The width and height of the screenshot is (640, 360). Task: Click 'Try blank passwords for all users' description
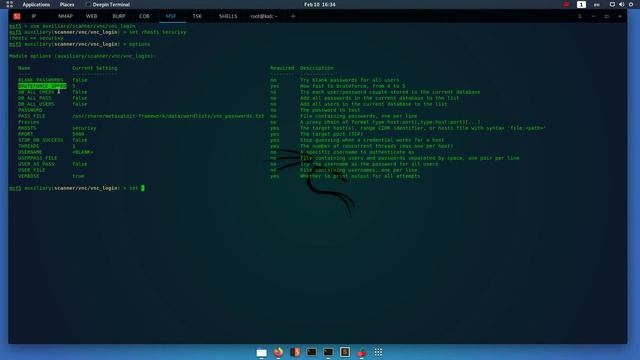(349, 80)
